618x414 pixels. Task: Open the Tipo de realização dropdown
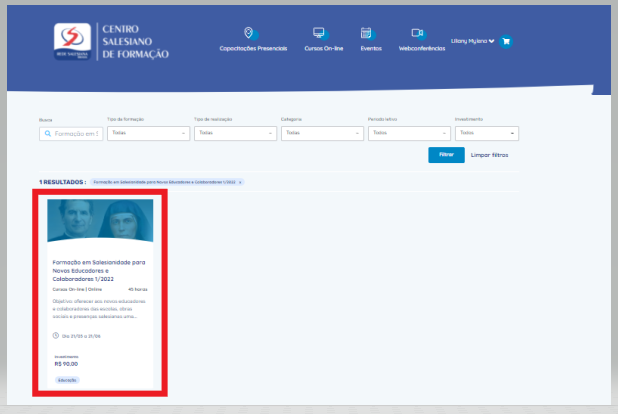[x=233, y=133]
